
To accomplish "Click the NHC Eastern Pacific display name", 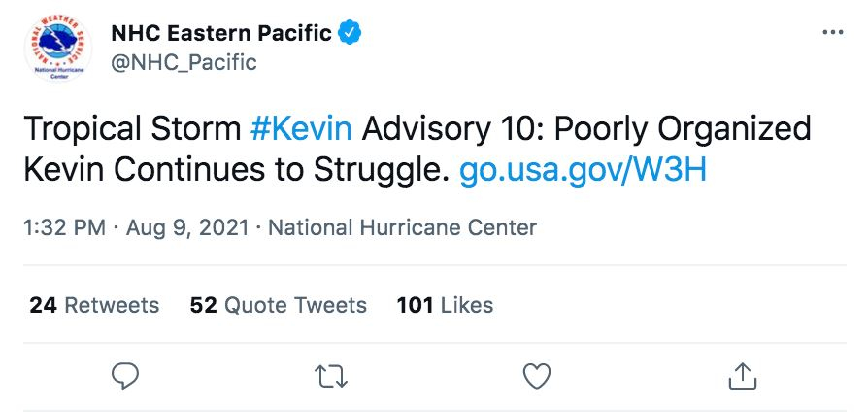I will [221, 33].
